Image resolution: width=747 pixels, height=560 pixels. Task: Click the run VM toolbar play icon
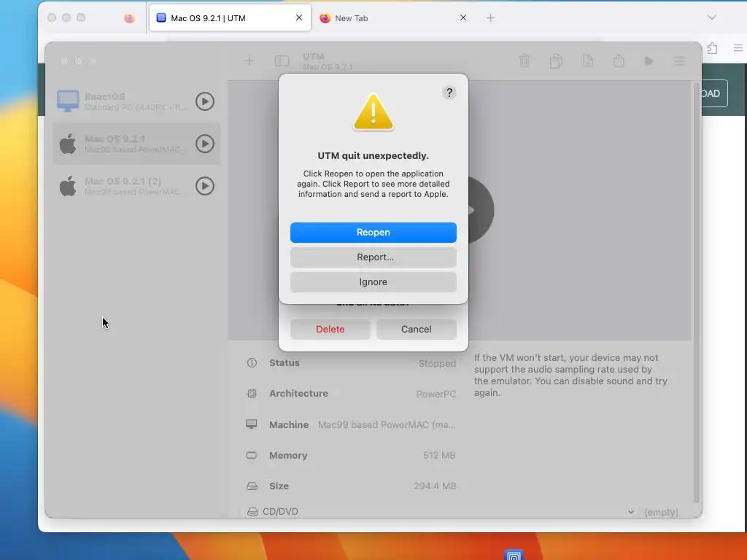pyautogui.click(x=649, y=61)
